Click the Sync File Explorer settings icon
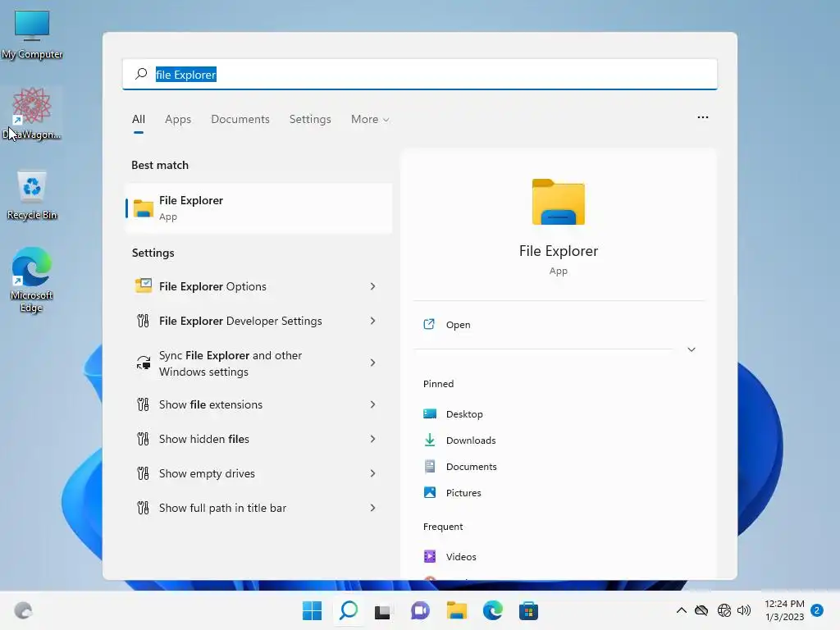 click(143, 363)
